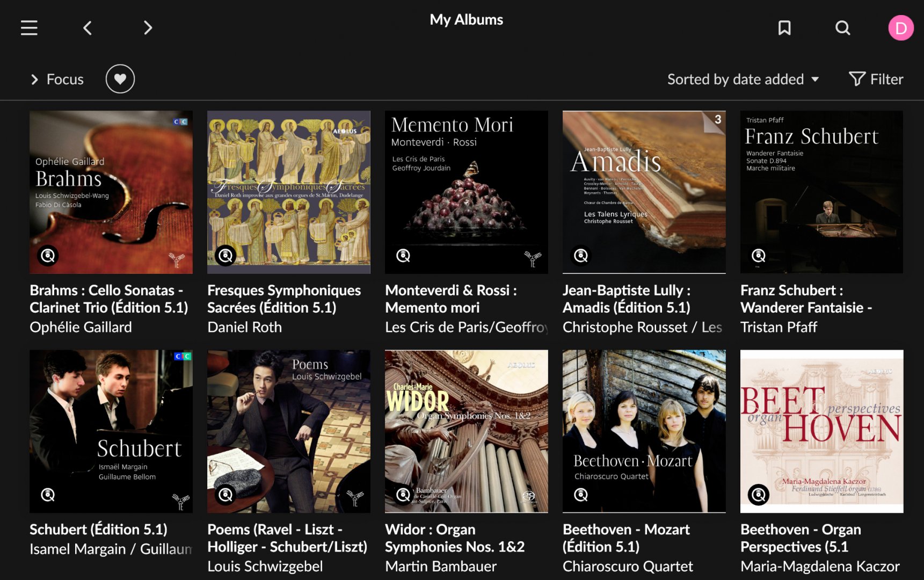Open the hamburger navigation menu

[x=29, y=28]
